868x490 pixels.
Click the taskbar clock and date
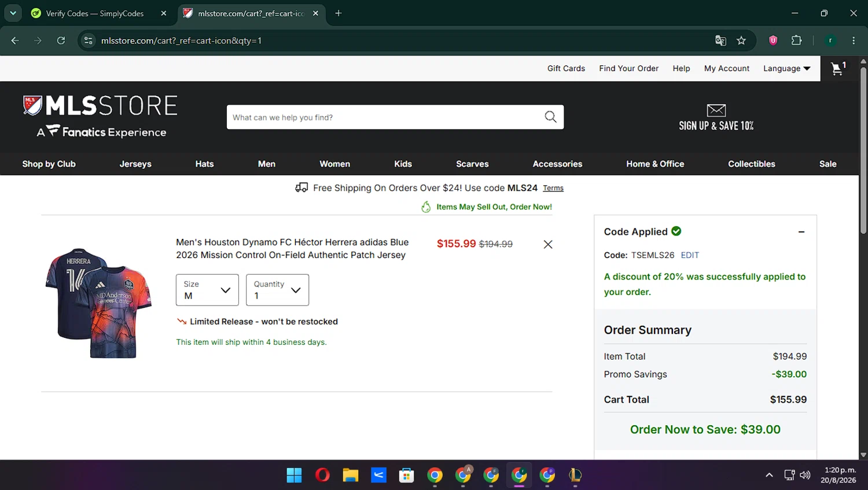(x=840, y=475)
